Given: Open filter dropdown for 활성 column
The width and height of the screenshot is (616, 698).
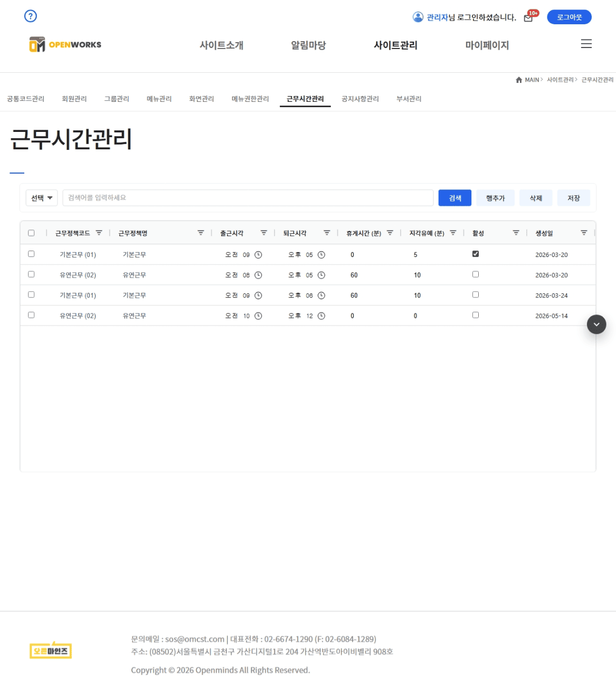Looking at the screenshot, I should click(516, 233).
